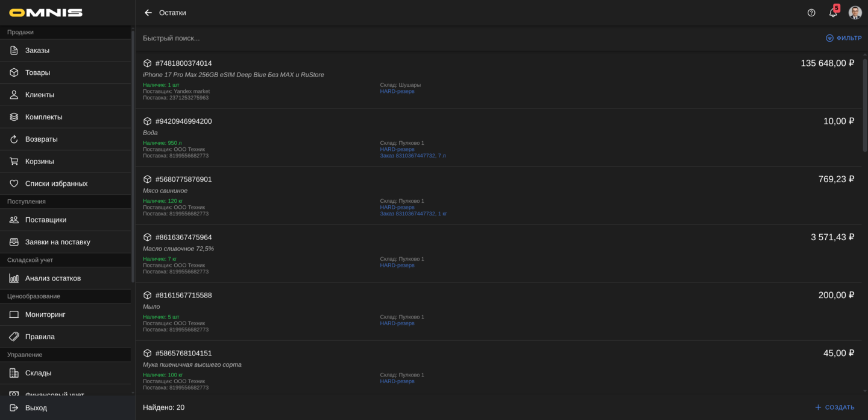Open Заявки на поставку page

(58, 242)
